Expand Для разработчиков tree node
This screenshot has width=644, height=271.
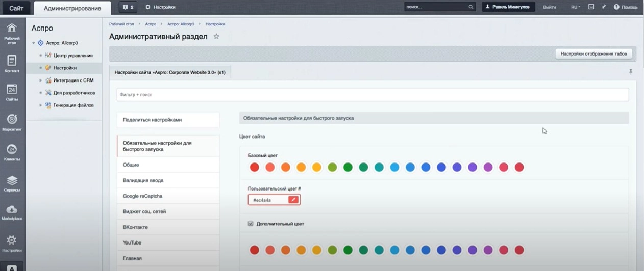pos(41,93)
